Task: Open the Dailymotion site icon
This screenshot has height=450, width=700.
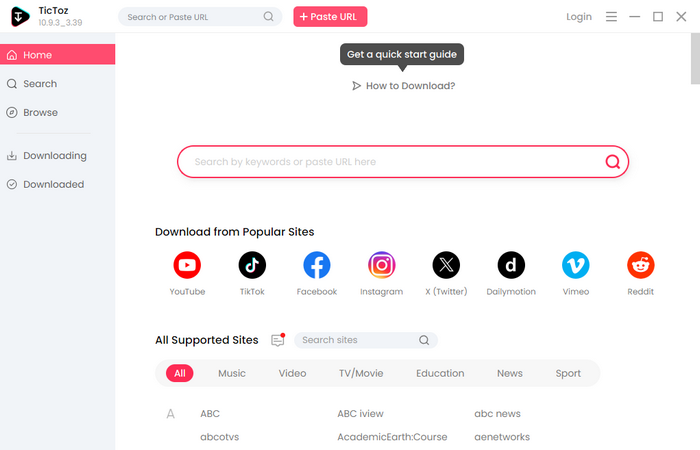Action: (x=511, y=265)
